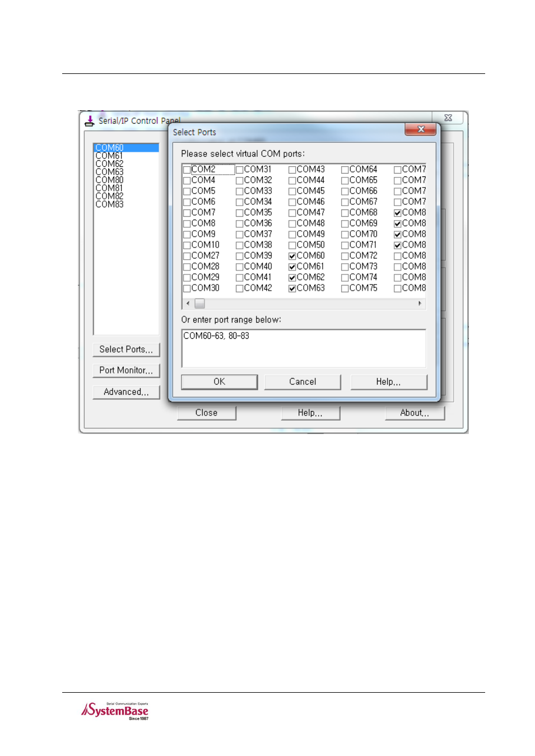This screenshot has height=756, width=535.
Task: Click Help... in the Serial/IP Control Panel window
Action: (x=310, y=413)
